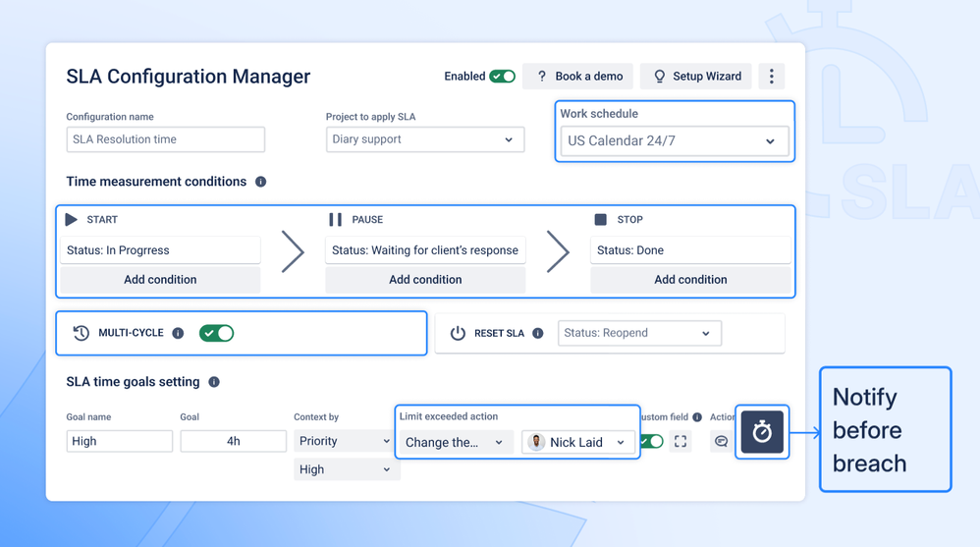
Task: Open the Nick Laid assignee dropdown
Action: point(578,442)
